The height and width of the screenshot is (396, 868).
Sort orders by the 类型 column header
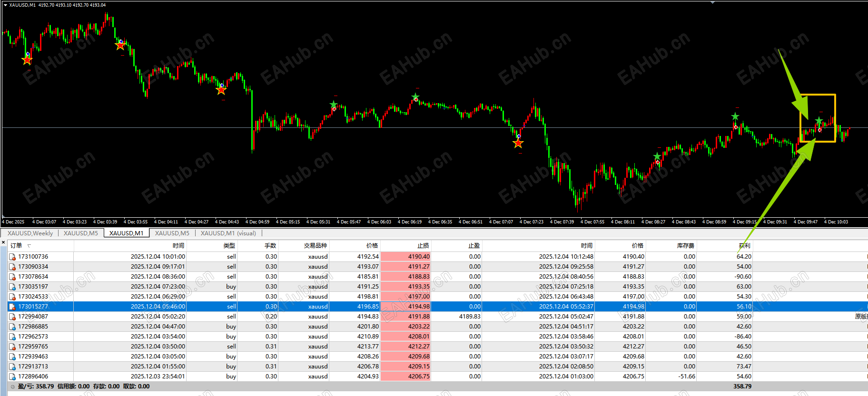click(x=229, y=246)
